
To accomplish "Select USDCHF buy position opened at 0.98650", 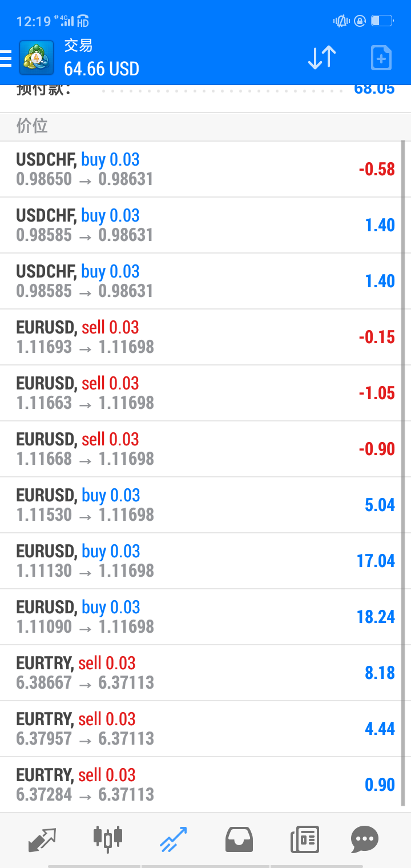I will (200, 169).
